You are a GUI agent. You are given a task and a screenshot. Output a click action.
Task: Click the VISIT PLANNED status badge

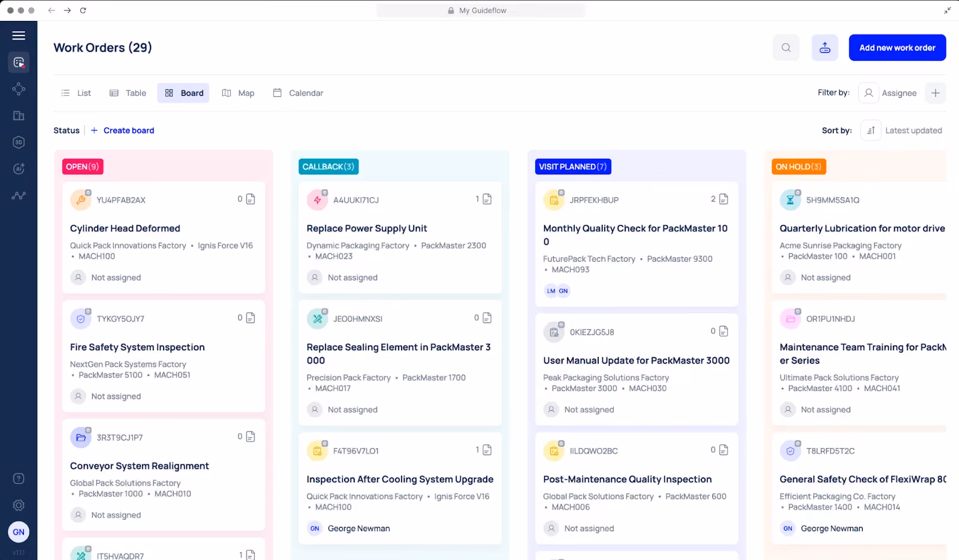coord(573,167)
